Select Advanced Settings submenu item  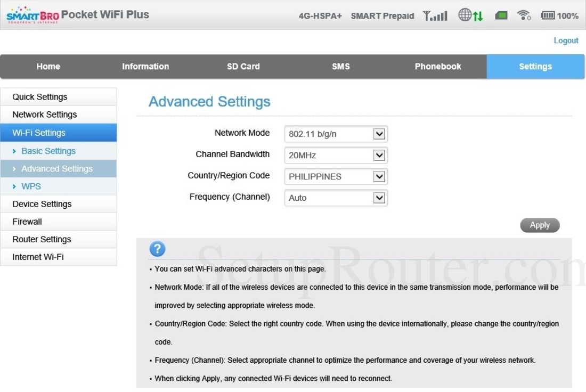tap(58, 168)
